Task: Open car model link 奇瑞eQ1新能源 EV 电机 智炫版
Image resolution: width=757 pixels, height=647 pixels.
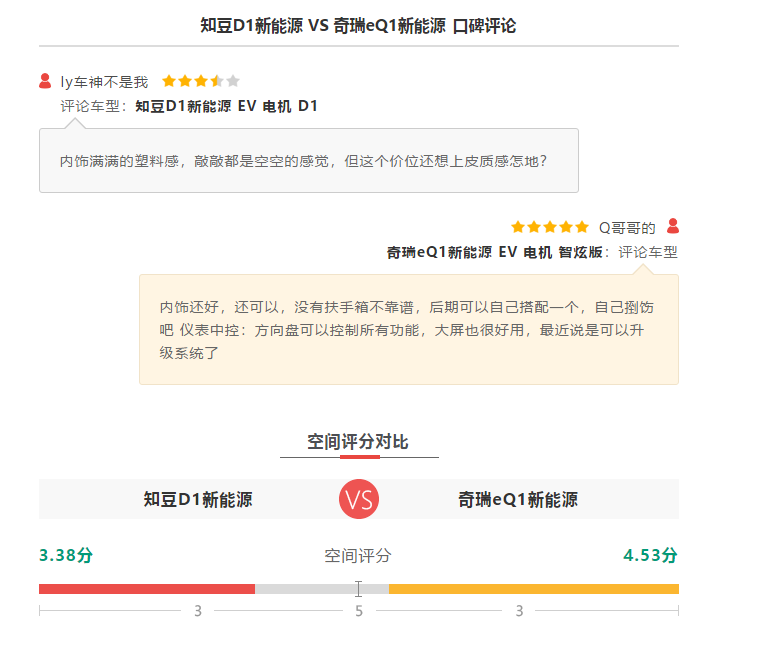Action: (495, 252)
